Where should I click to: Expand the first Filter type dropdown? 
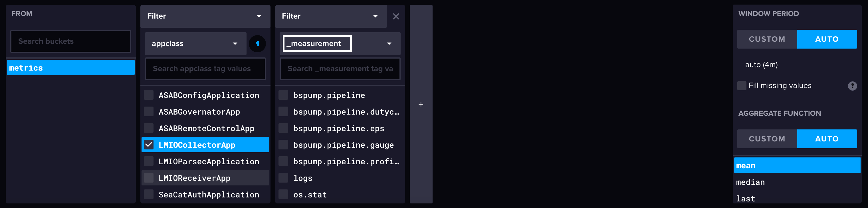[x=205, y=16]
